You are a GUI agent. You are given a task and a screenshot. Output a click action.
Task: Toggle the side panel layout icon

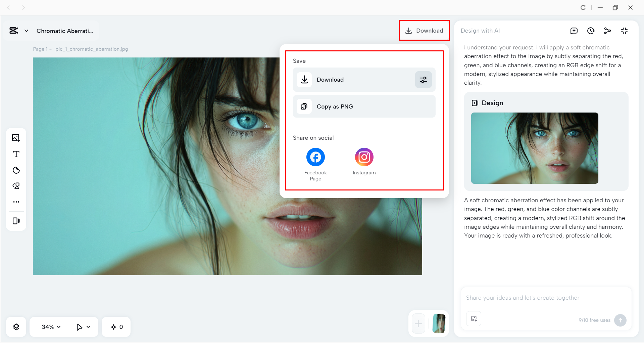point(16,221)
